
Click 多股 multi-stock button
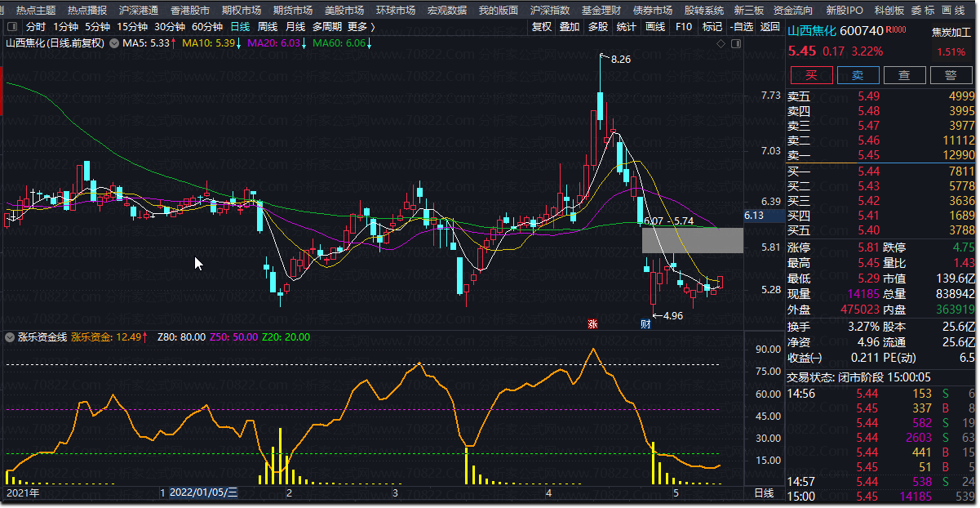pos(598,27)
